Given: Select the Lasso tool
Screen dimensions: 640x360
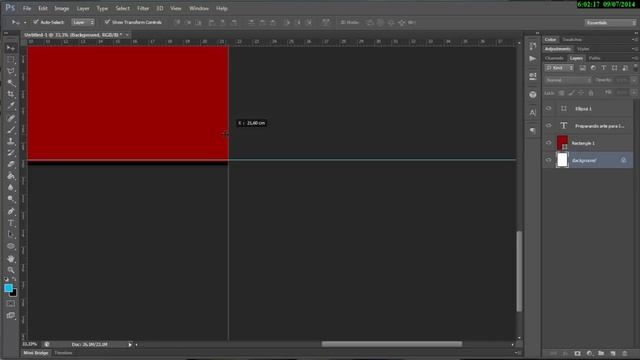Looking at the screenshot, I should (x=11, y=71).
